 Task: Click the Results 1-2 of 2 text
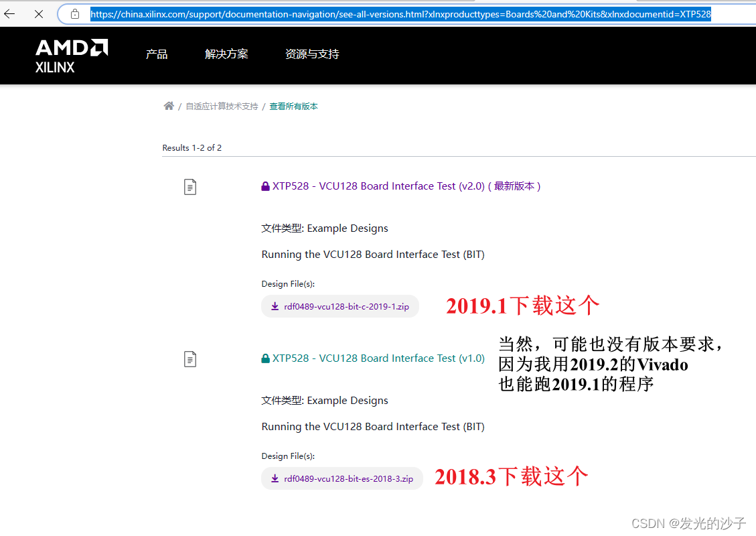(x=192, y=147)
